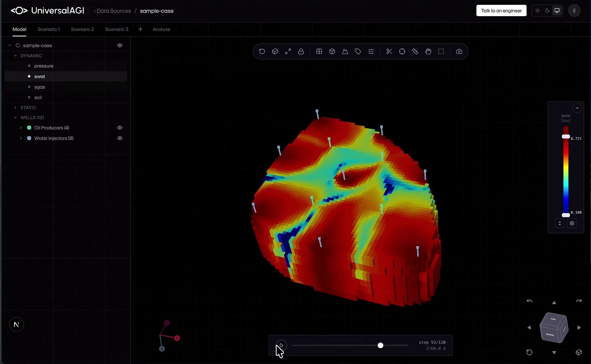The image size is (591, 364).
Task: Click the right arrow beside the view cube
Action: (579, 328)
